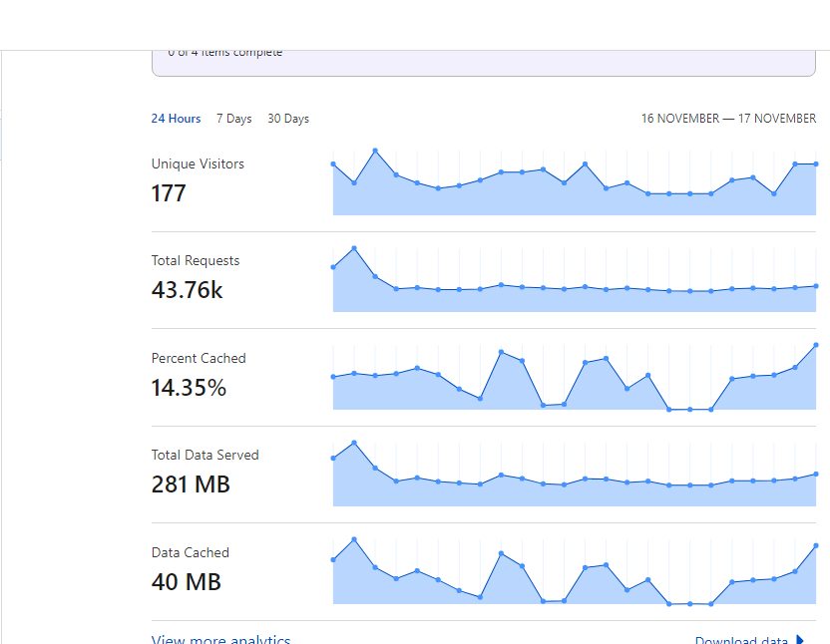Click the first Unique Visitors data point

coord(333,164)
